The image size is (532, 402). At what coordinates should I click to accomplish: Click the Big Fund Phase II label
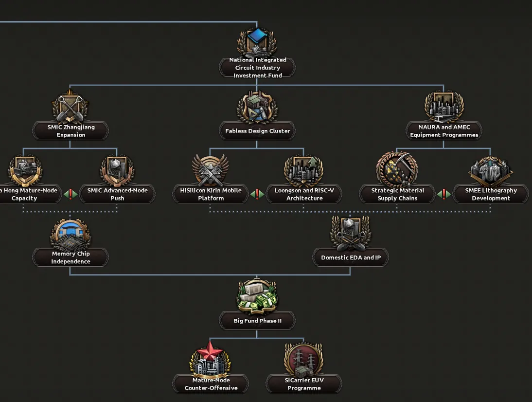[257, 321]
